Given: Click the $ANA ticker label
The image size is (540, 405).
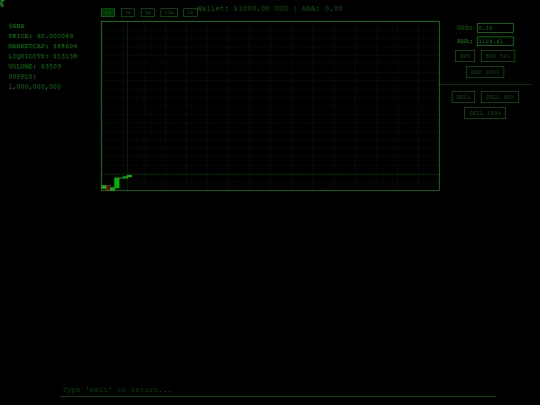Looking at the screenshot, I should point(17,26).
